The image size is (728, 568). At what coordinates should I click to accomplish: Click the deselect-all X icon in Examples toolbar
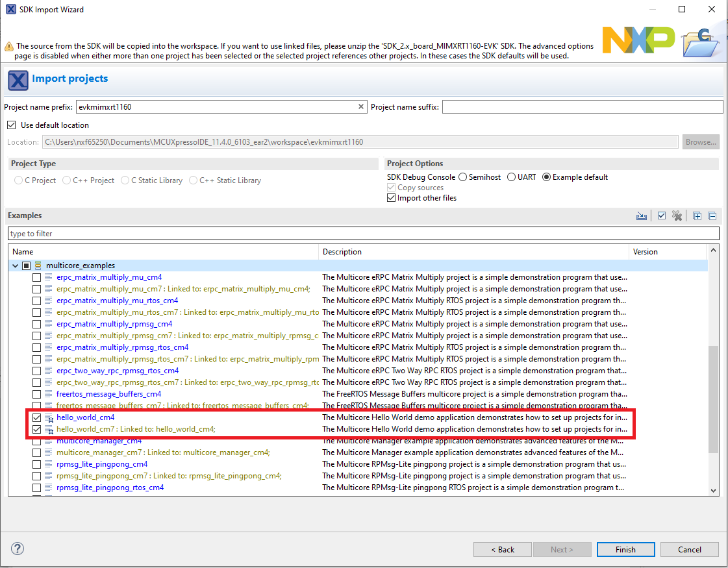(677, 216)
